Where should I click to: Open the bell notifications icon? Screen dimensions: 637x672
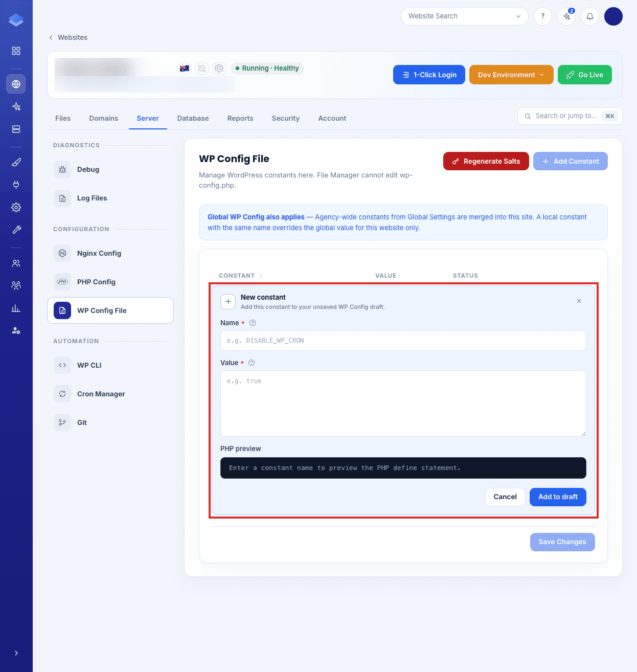(590, 16)
